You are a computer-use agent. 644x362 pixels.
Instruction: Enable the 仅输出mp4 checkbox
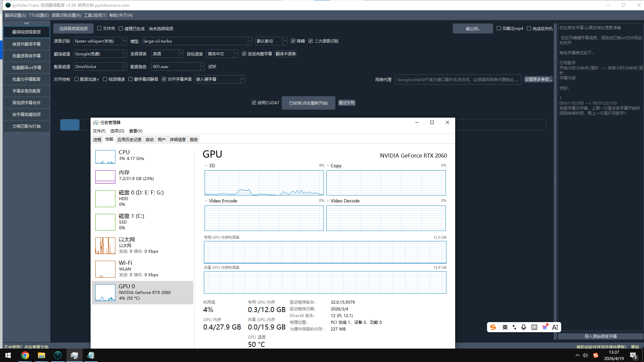(499, 28)
